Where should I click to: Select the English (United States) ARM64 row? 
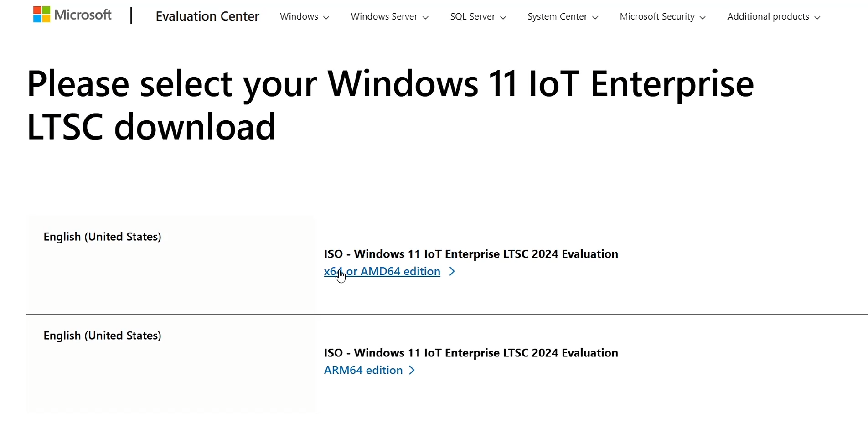click(x=102, y=335)
